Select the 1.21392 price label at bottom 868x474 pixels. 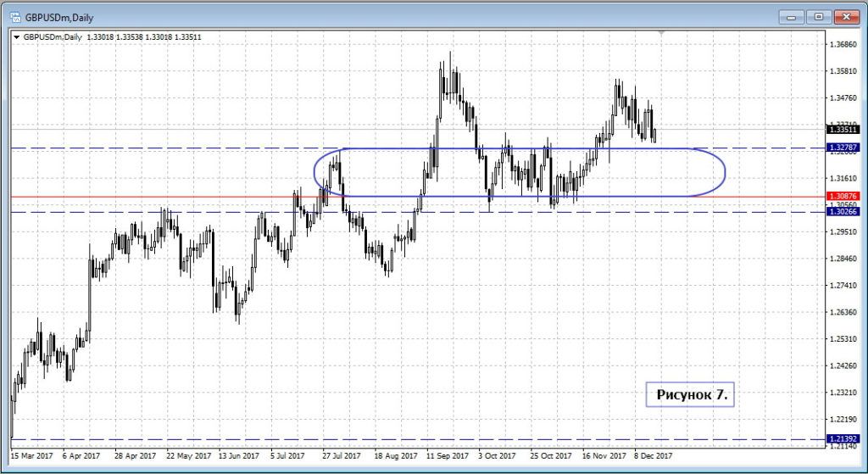pos(843,439)
